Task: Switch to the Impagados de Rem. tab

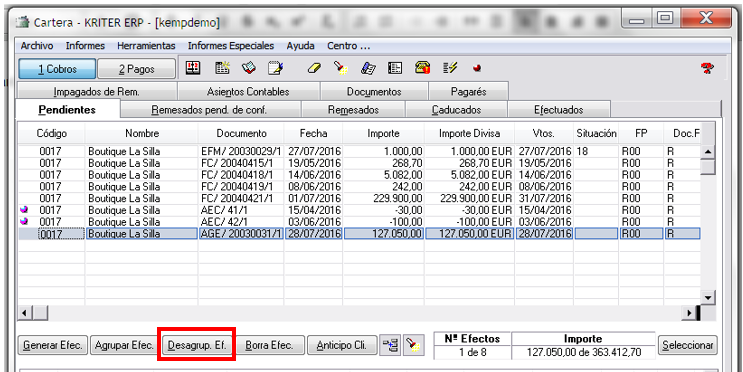Action: [x=97, y=91]
